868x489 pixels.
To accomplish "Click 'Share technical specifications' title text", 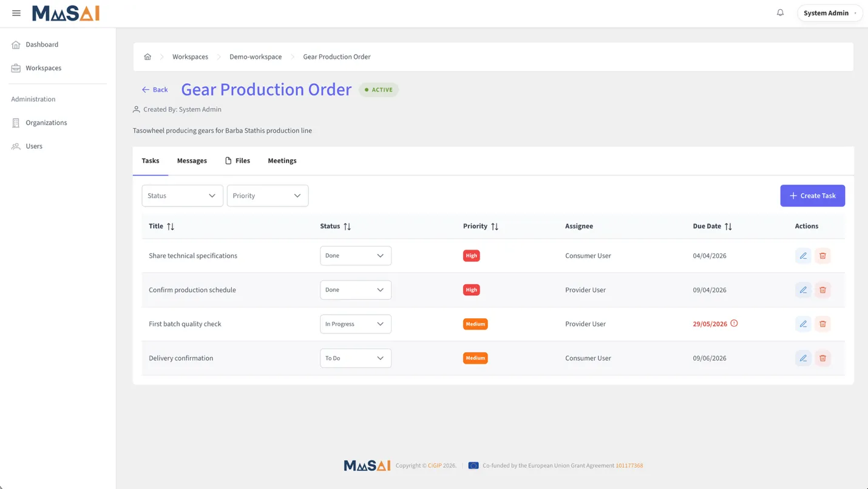I will (x=193, y=256).
